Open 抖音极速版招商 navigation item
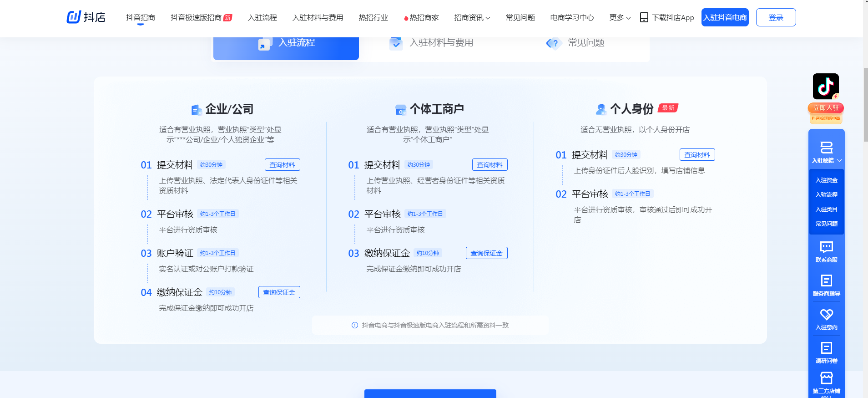868x398 pixels. tap(196, 17)
